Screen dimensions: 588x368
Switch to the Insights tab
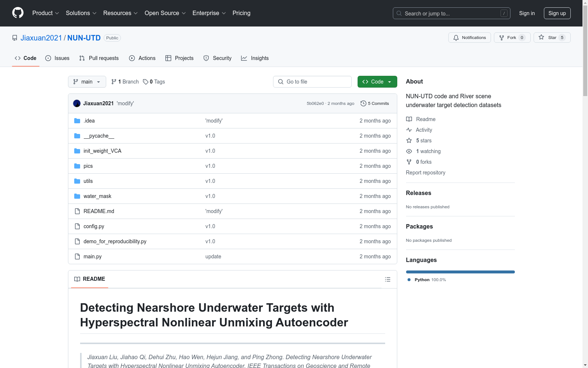click(255, 58)
